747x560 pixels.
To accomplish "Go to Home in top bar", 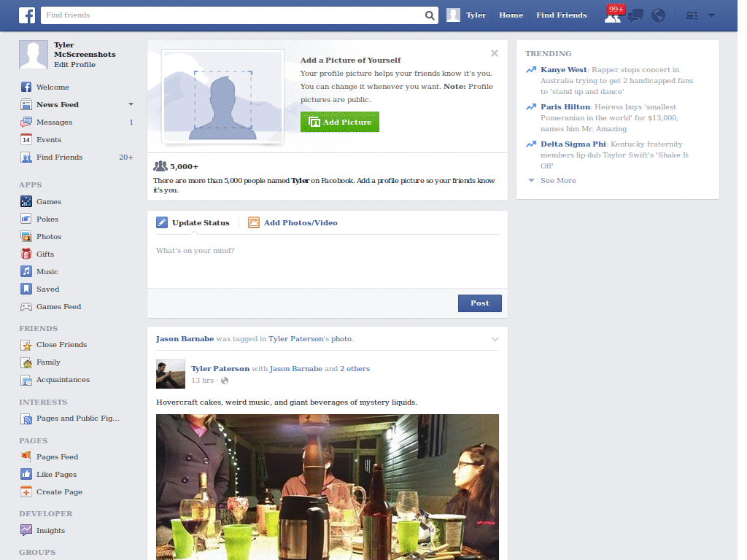I will coord(511,15).
